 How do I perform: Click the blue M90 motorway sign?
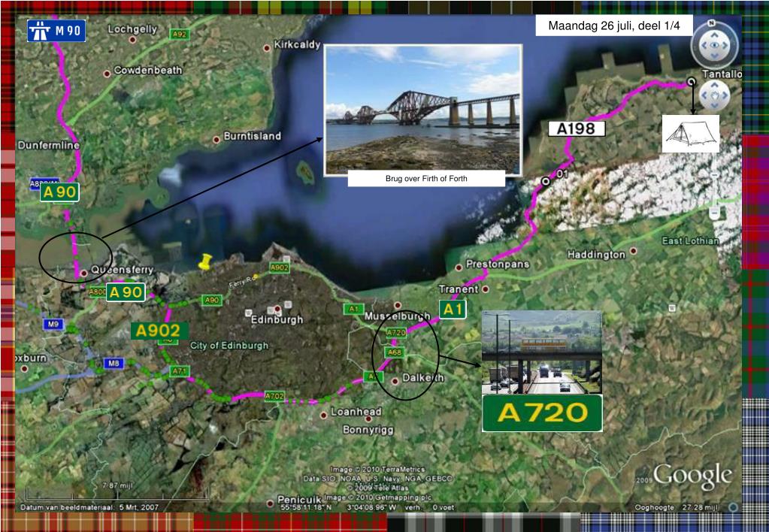tap(56, 31)
